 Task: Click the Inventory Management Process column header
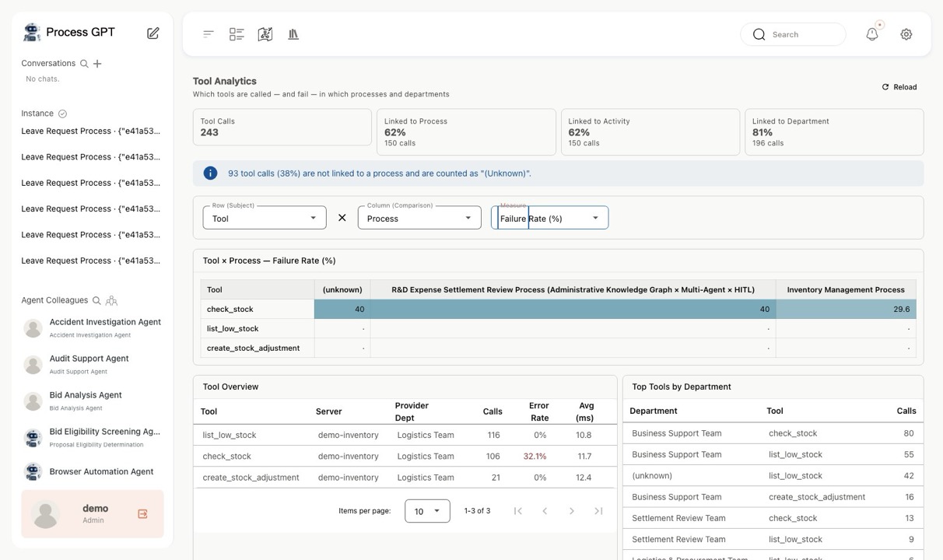point(846,289)
